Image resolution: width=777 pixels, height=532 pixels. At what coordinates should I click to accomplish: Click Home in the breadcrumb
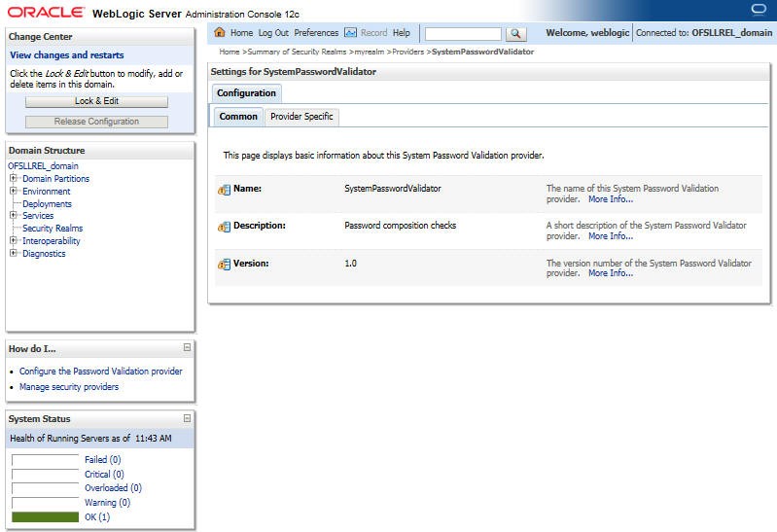click(230, 52)
